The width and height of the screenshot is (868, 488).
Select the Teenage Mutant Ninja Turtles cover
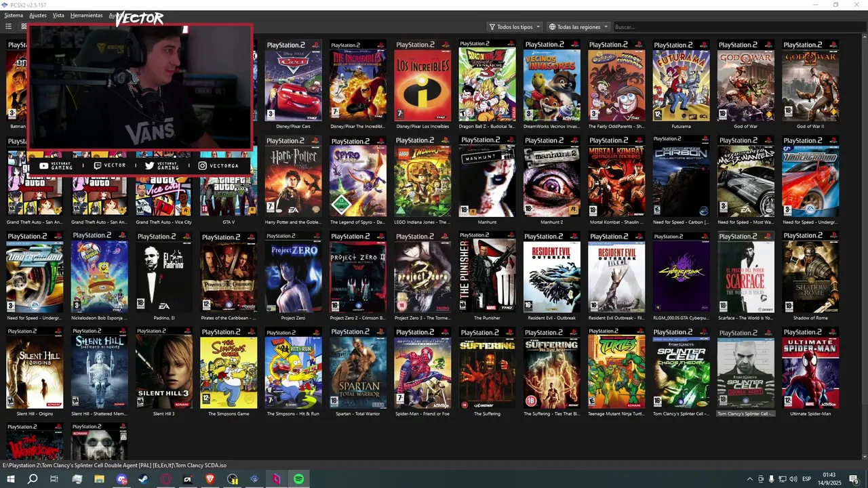tap(616, 368)
